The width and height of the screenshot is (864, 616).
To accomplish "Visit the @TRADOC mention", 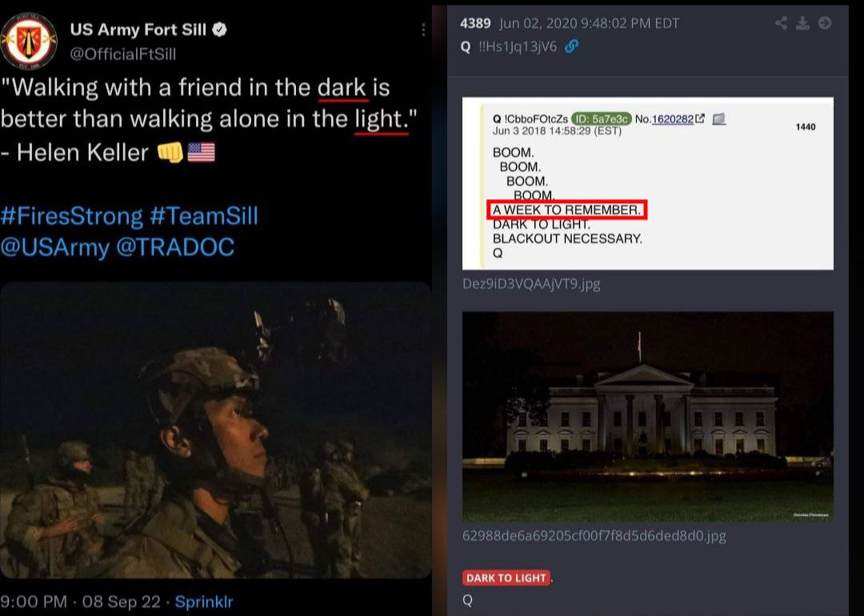I will 175,247.
